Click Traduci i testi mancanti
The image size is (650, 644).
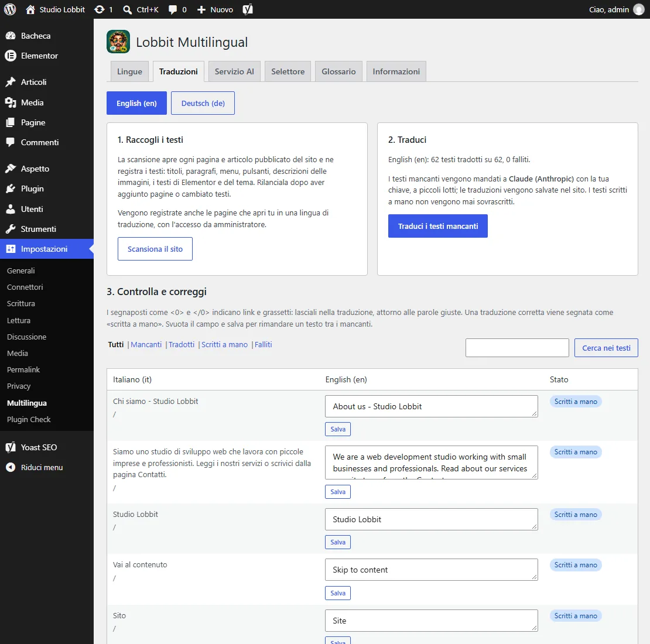[438, 226]
